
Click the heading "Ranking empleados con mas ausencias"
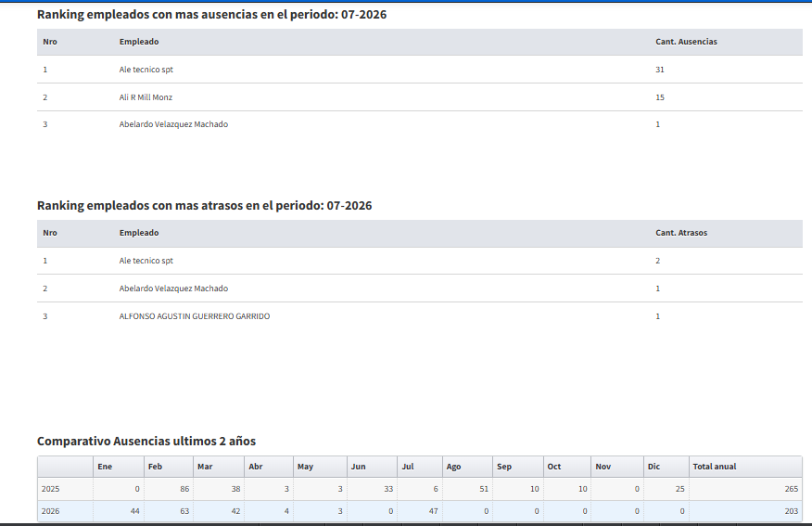click(211, 15)
